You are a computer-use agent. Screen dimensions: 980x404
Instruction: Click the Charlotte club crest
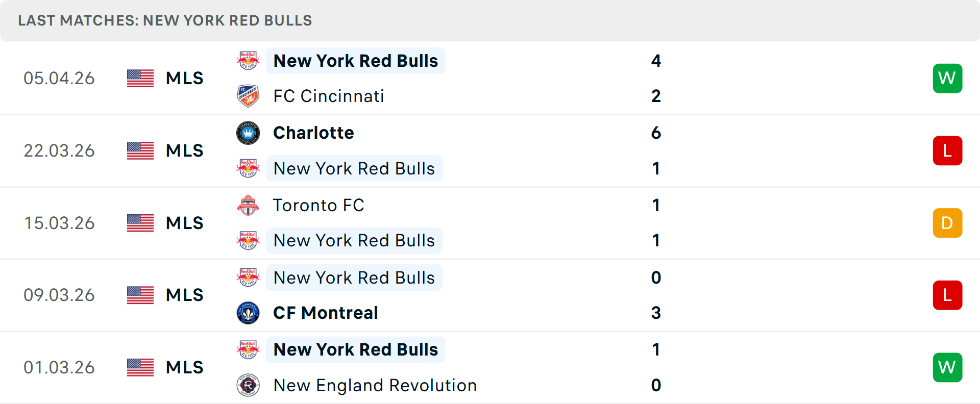248,133
